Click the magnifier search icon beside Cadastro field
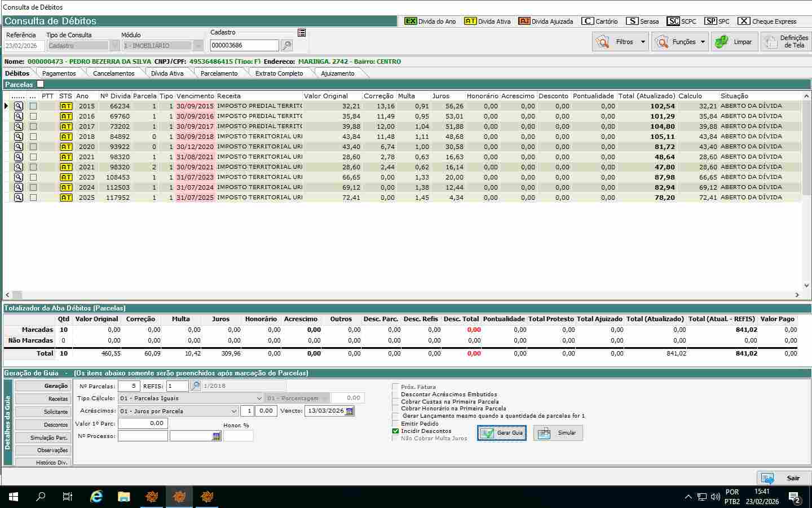This screenshot has width=812, height=508. [286, 46]
